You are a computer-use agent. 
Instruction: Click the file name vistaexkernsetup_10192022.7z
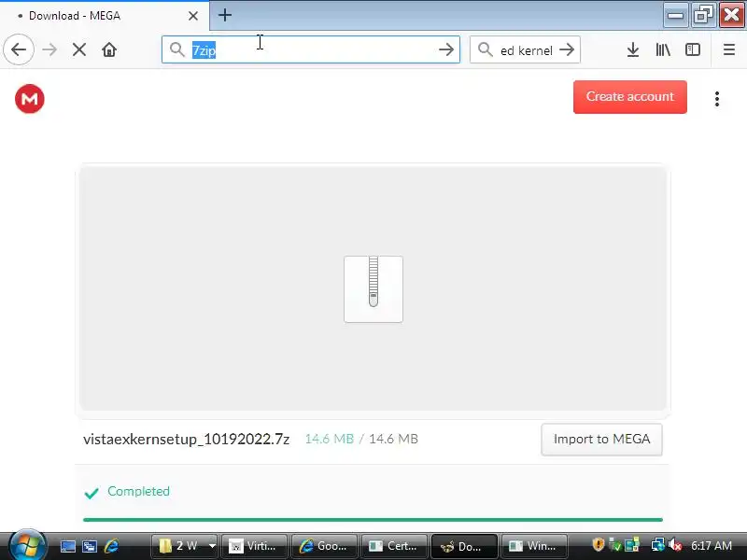click(x=186, y=439)
